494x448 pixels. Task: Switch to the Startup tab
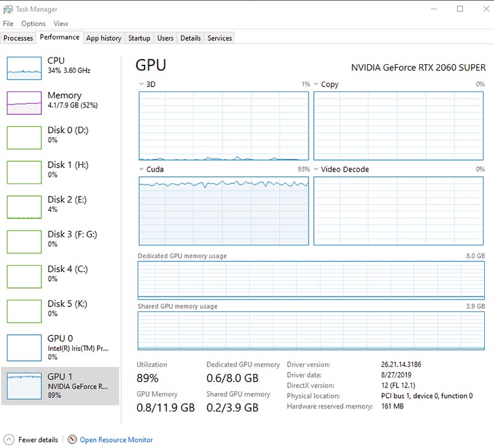[140, 38]
